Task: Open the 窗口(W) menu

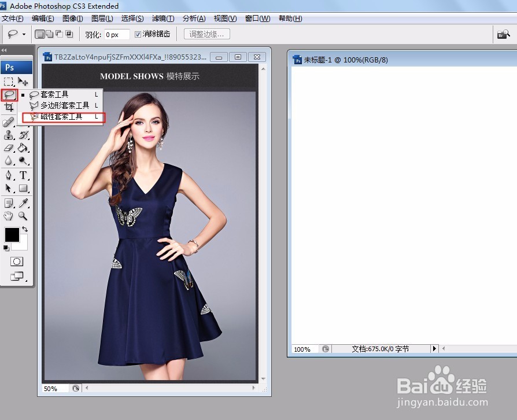Action: pyautogui.click(x=257, y=19)
